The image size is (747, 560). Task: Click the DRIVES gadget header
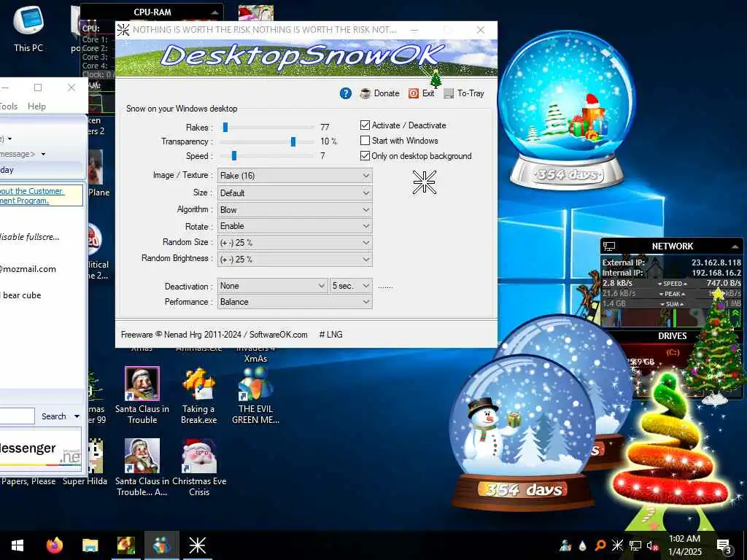pyautogui.click(x=672, y=335)
